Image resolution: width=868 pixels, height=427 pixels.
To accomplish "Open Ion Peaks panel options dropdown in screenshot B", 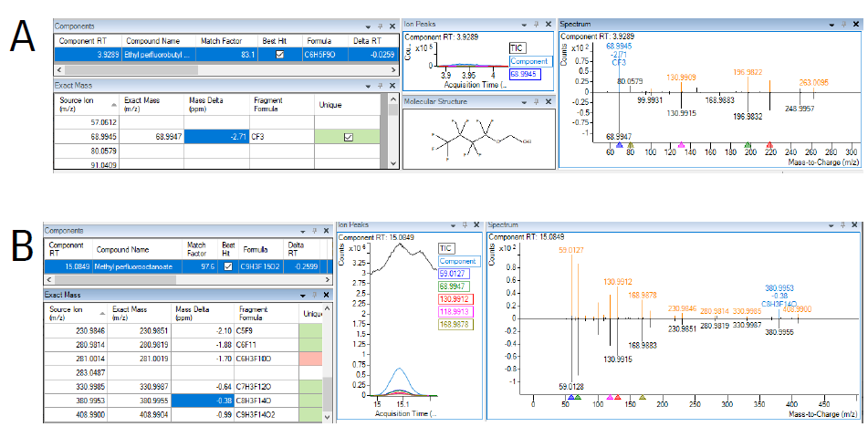I will point(453,225).
